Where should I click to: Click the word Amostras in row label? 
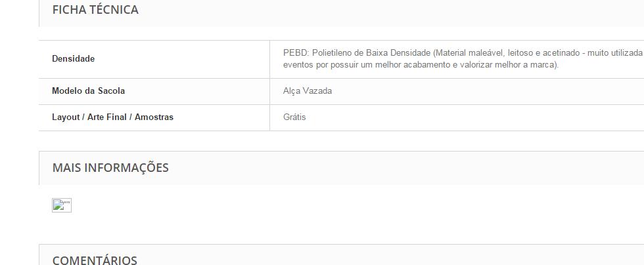coord(154,117)
